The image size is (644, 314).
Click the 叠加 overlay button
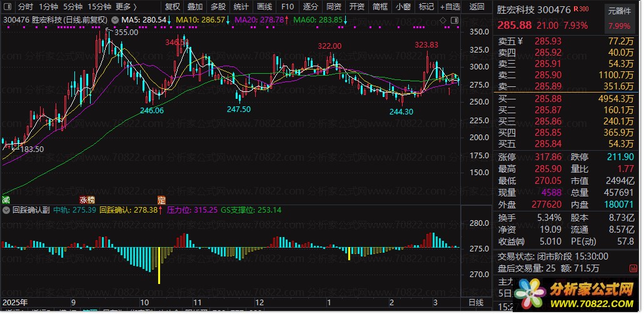(x=195, y=7)
